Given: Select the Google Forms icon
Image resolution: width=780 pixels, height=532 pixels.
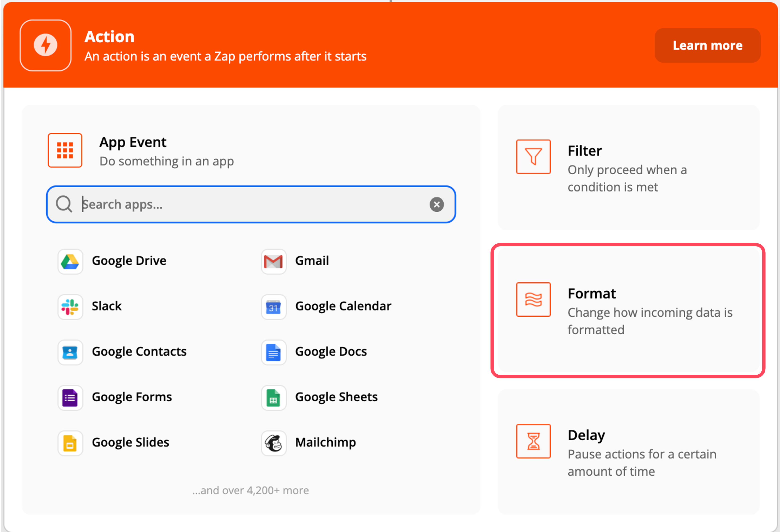Looking at the screenshot, I should [x=70, y=398].
